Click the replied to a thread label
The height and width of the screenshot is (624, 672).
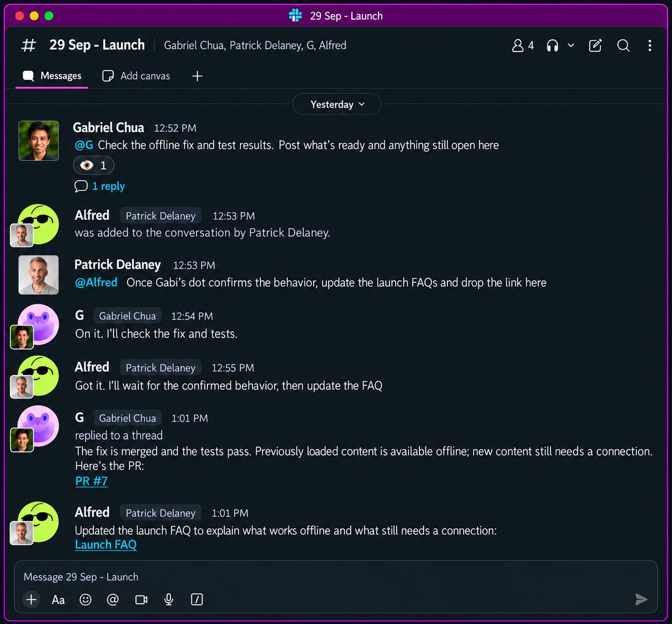point(119,435)
